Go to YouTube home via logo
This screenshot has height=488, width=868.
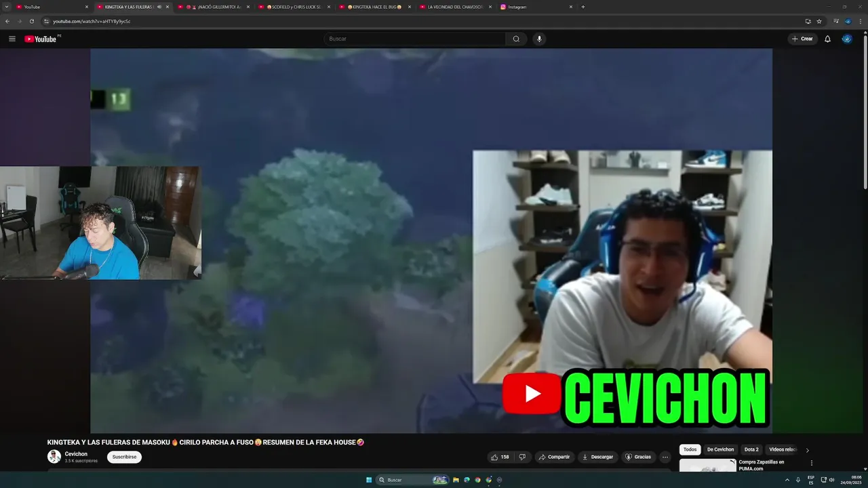(41, 39)
